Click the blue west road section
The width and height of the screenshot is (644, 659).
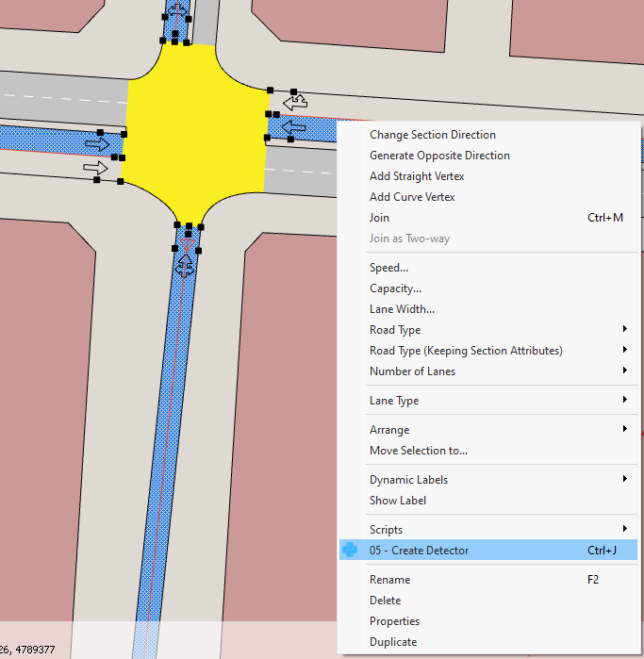(x=38, y=138)
